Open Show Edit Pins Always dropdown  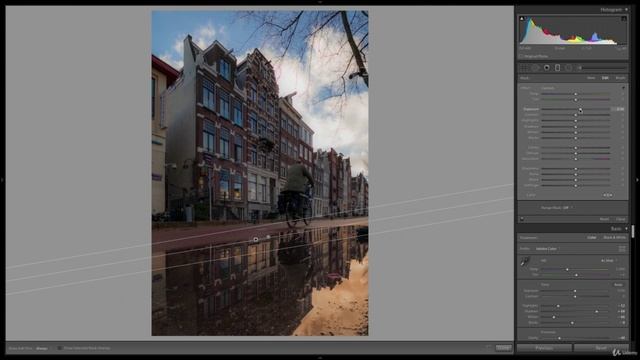(x=42, y=348)
